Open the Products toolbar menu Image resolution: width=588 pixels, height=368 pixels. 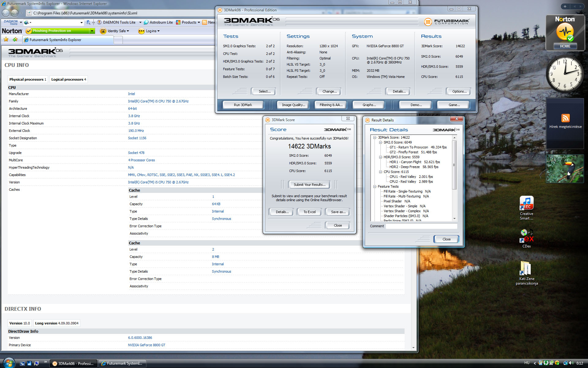pos(189,22)
